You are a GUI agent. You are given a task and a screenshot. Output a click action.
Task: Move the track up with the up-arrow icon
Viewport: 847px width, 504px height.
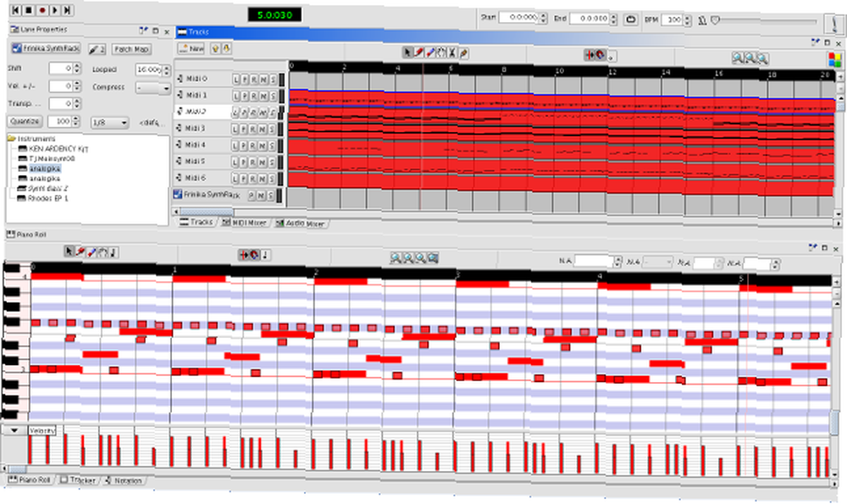(215, 48)
